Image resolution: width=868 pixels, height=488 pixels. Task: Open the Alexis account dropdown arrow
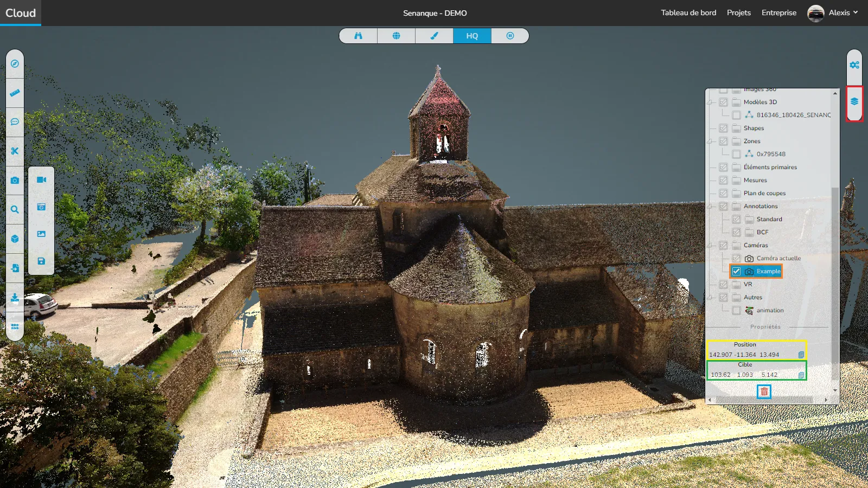coord(856,12)
